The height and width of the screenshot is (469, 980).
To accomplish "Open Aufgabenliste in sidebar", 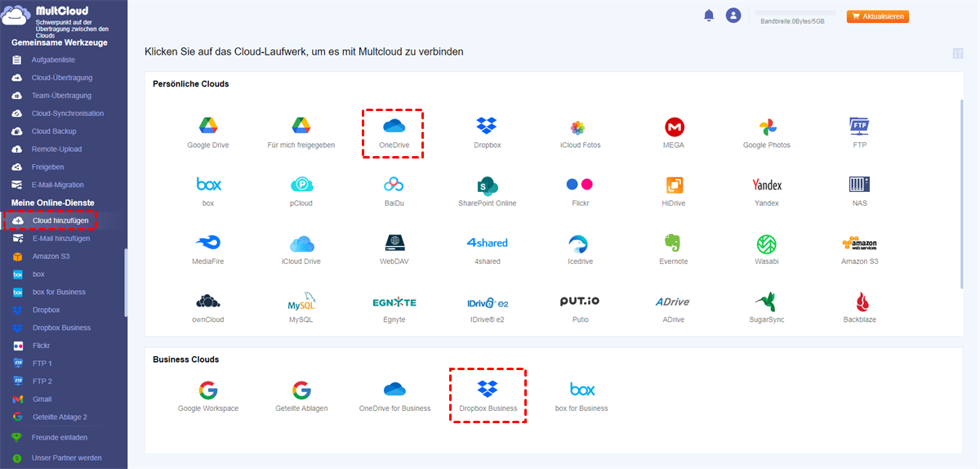I will pyautogui.click(x=54, y=60).
